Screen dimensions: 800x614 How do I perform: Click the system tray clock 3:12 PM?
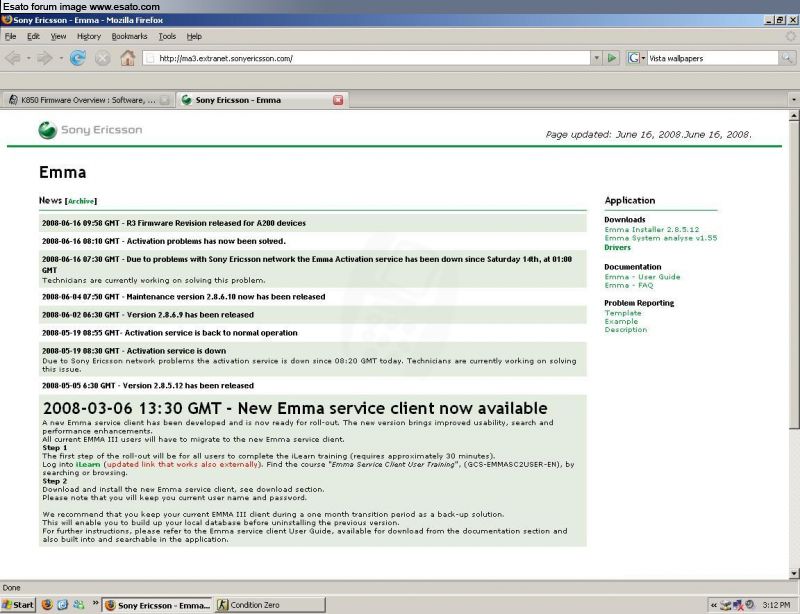pyautogui.click(x=776, y=605)
